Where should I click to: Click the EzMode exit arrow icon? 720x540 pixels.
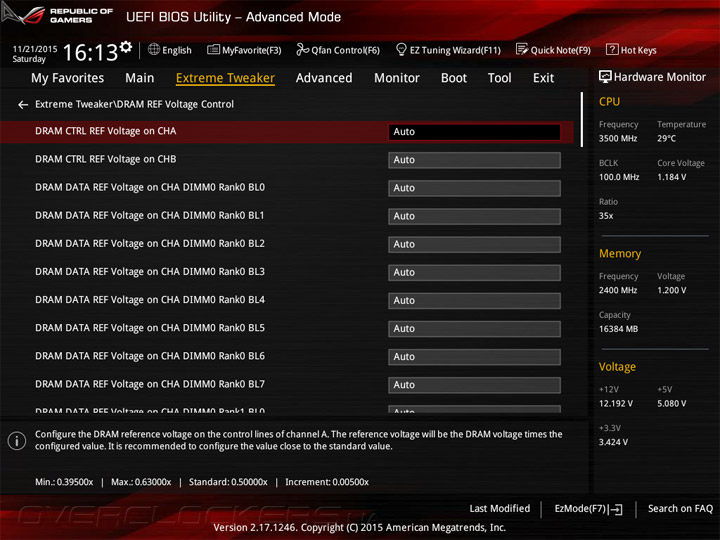(x=616, y=509)
